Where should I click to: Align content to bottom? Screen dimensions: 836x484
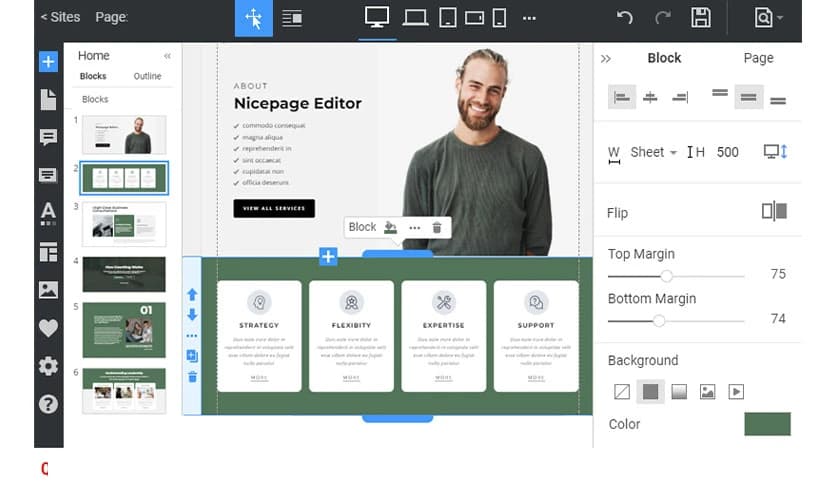pos(778,100)
